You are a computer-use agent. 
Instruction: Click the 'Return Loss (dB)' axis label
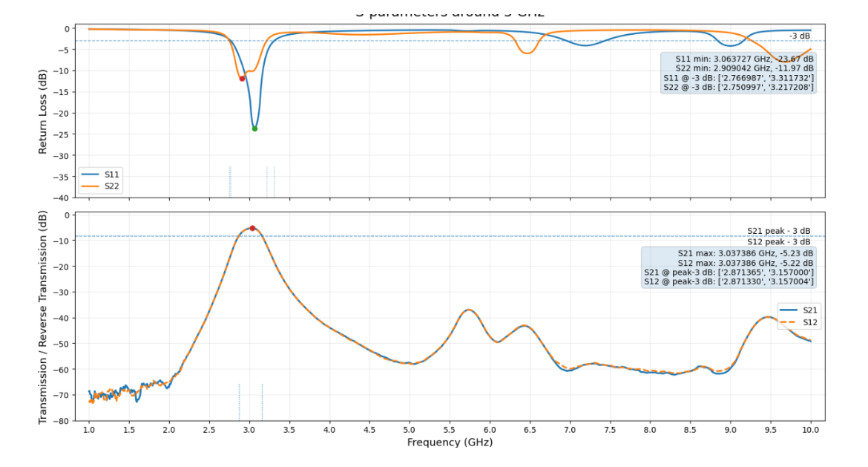42,111
